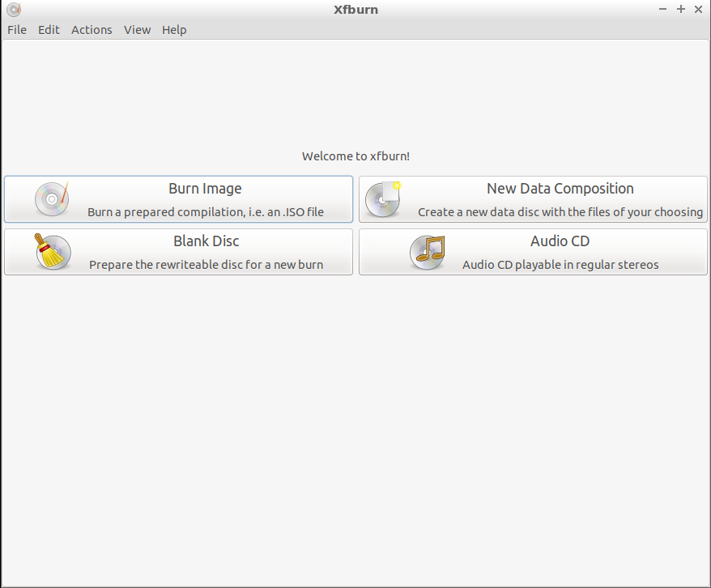This screenshot has height=588, width=711.
Task: Click 'Prepare the rewriteable disc' description text
Action: tap(206, 265)
